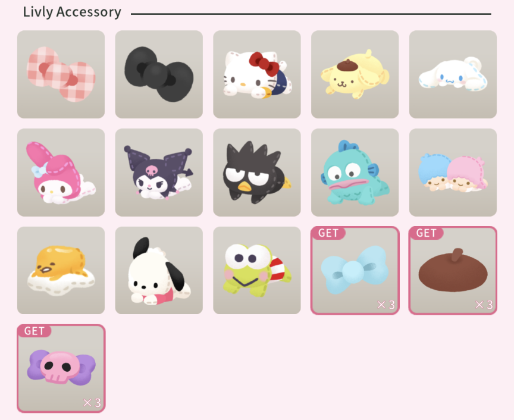Select the brown beret item
The width and height of the screenshot is (514, 420).
453,271
